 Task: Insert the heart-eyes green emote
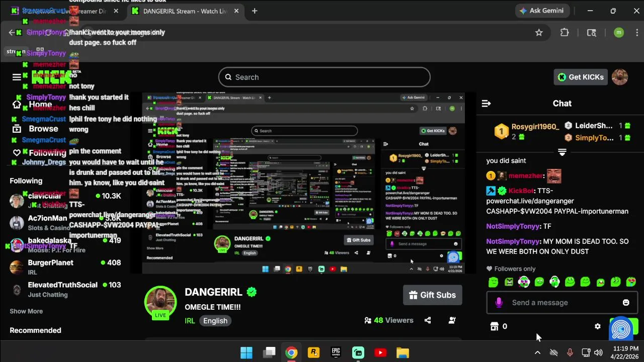631,282
